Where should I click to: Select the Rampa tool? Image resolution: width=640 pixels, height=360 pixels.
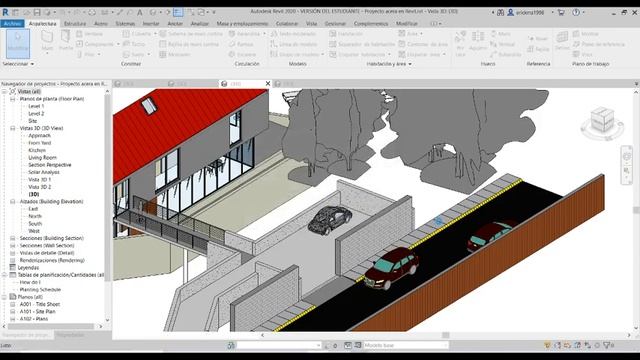click(241, 44)
